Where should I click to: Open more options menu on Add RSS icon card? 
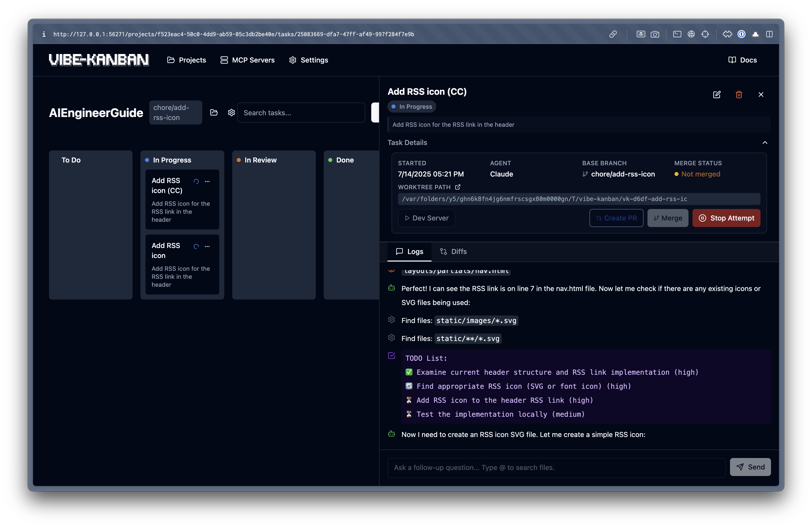coord(207,246)
